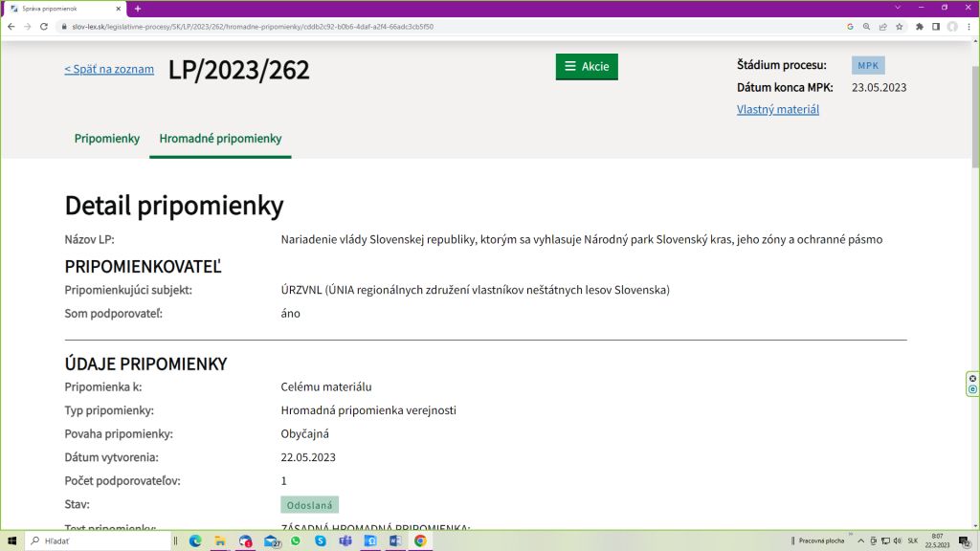The height and width of the screenshot is (551, 980).
Task: Click the zoom magnifier icon in address bar
Action: (866, 27)
